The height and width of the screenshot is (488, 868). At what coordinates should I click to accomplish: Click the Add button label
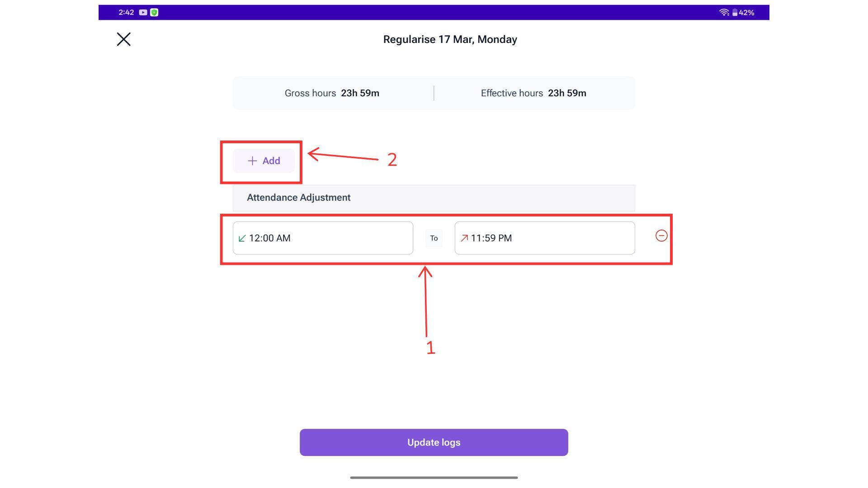pyautogui.click(x=271, y=161)
